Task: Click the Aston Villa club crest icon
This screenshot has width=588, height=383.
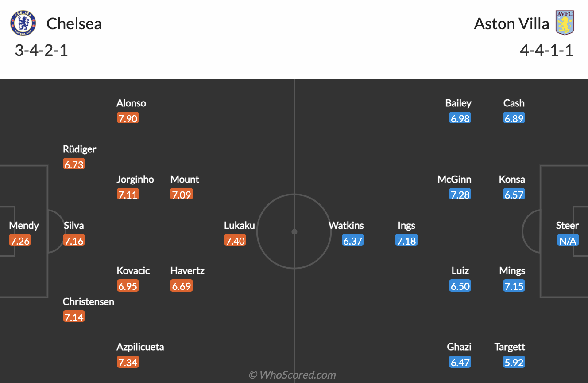Action: 565,23
